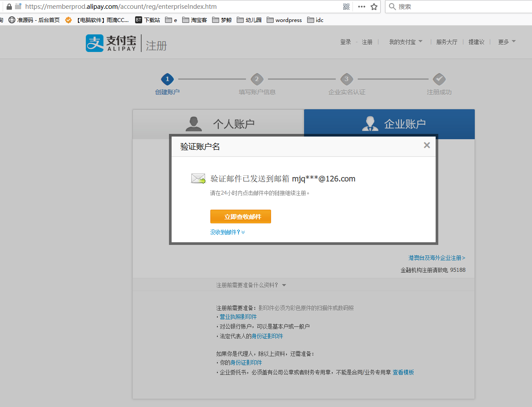This screenshot has width=532, height=407.
Task: Expand the 没收到邮件? link
Action: [227, 232]
